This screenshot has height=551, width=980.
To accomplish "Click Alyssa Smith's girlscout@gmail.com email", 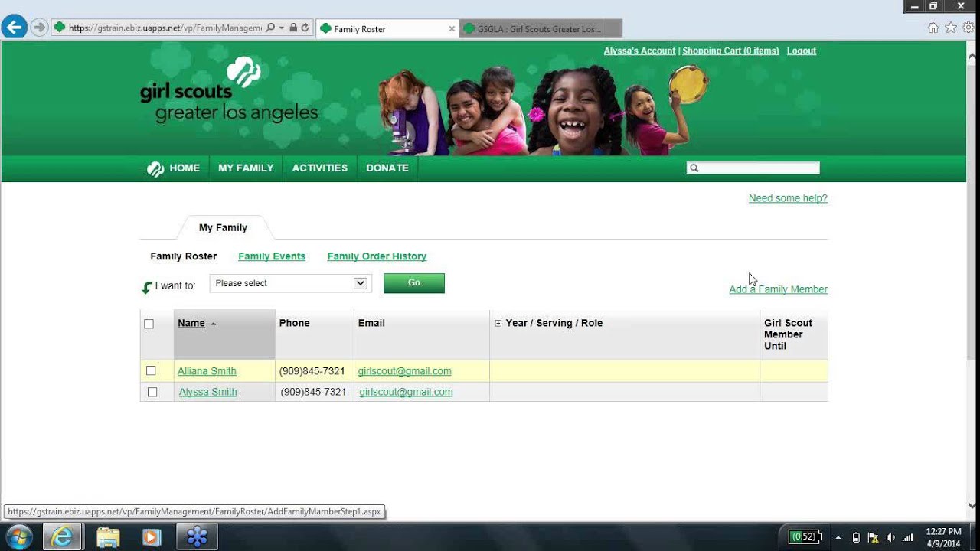I will pyautogui.click(x=406, y=392).
